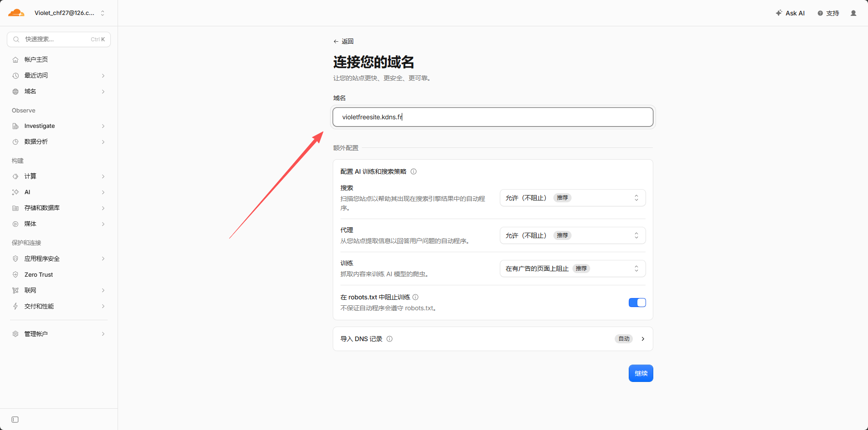Open the 训练 policy dropdown

[x=572, y=269]
